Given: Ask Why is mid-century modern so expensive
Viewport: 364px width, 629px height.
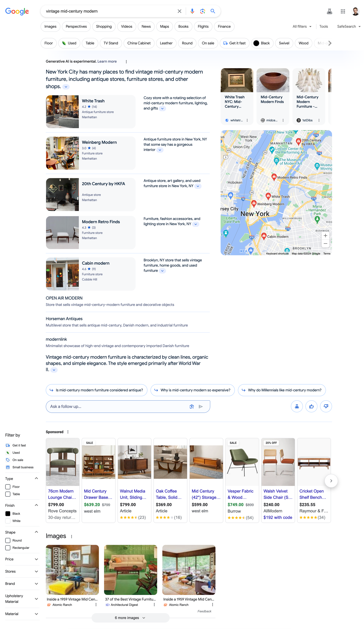Looking at the screenshot, I should (193, 390).
